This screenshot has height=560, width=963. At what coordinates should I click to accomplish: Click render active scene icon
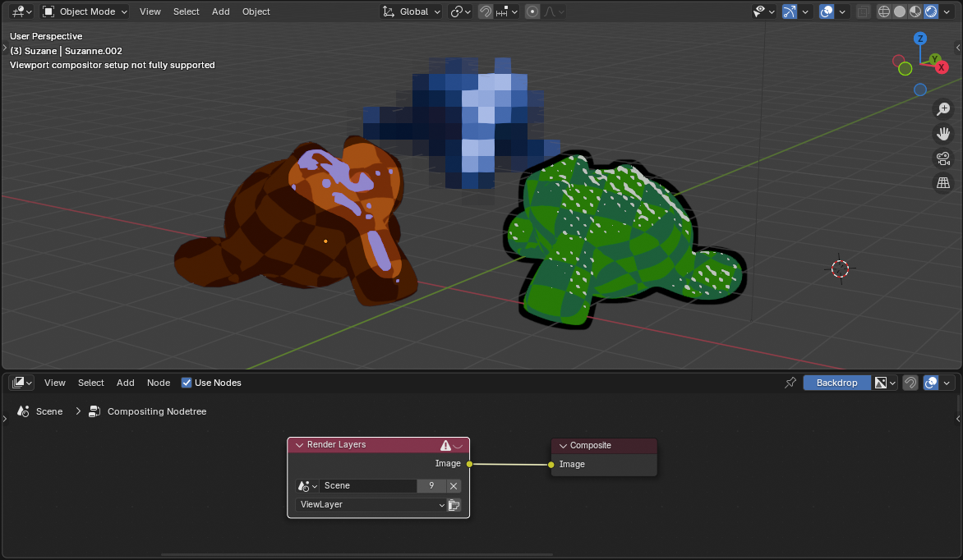coord(454,505)
